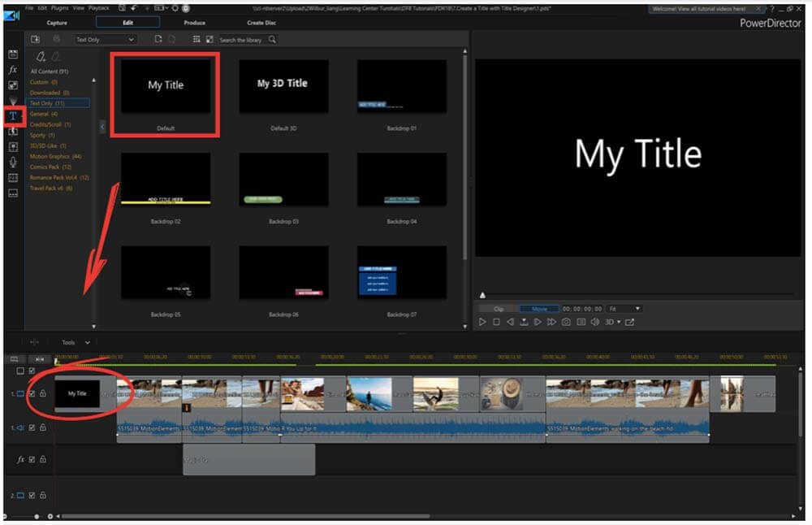Click the preview volume speaker icon
Screen dimensions: 812x525
tap(595, 323)
